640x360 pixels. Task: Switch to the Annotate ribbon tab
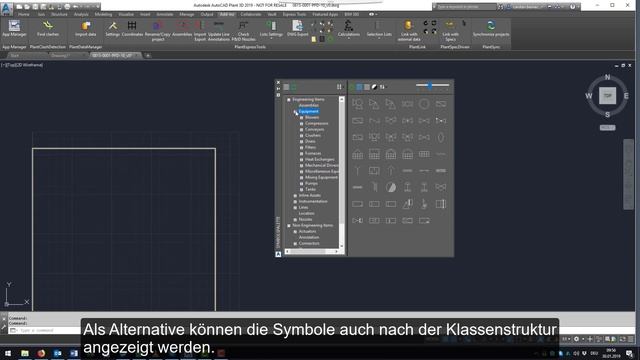pyautogui.click(x=165, y=14)
